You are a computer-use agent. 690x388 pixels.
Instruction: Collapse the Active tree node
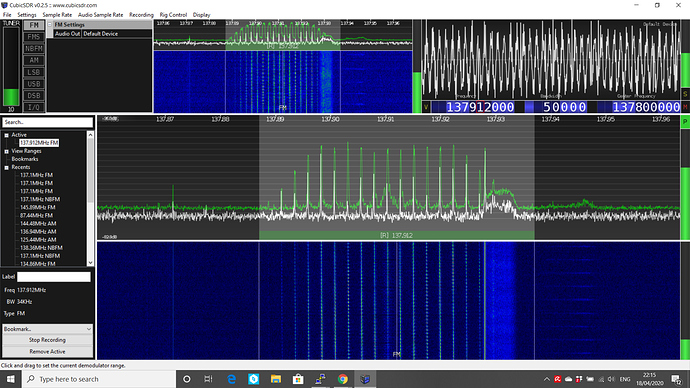click(x=7, y=135)
